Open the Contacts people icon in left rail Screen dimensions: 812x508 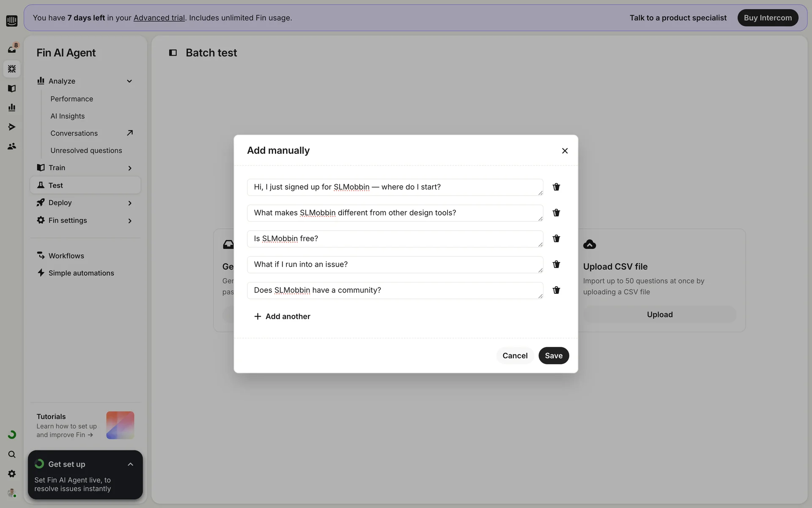point(12,146)
